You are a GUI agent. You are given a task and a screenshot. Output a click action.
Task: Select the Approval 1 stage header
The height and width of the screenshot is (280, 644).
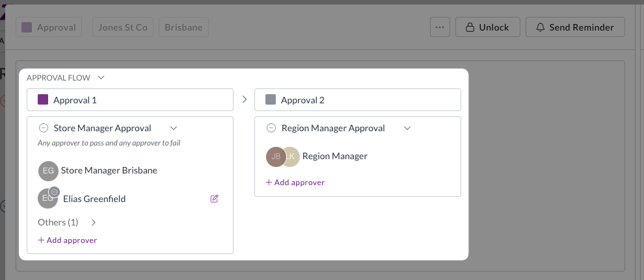coord(130,100)
